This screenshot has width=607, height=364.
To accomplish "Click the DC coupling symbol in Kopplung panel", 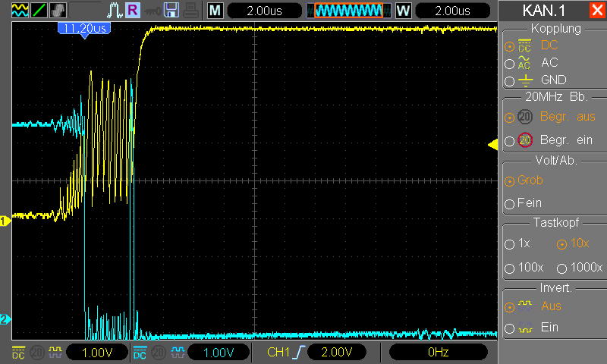I will click(x=524, y=45).
